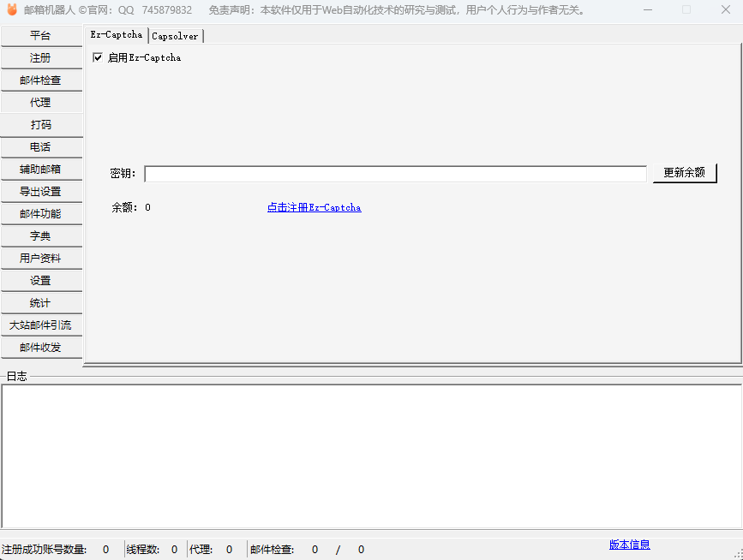Maximize the application window

tap(686, 10)
